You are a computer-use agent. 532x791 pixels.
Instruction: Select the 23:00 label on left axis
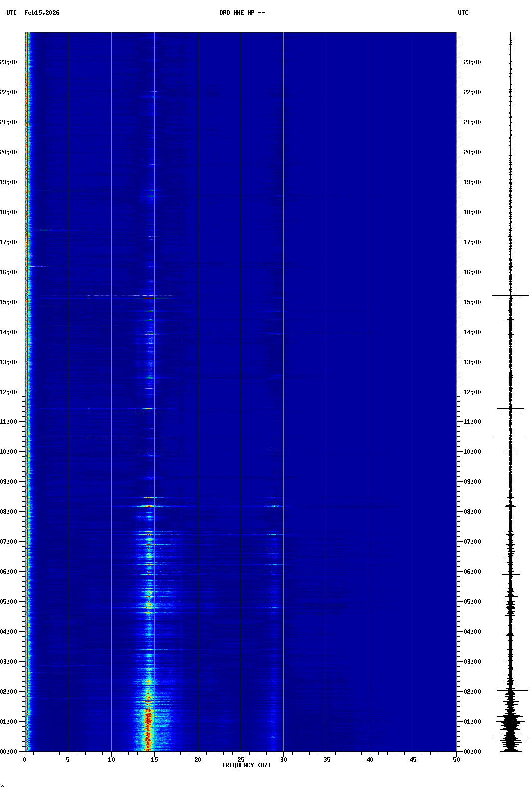[x=8, y=62]
